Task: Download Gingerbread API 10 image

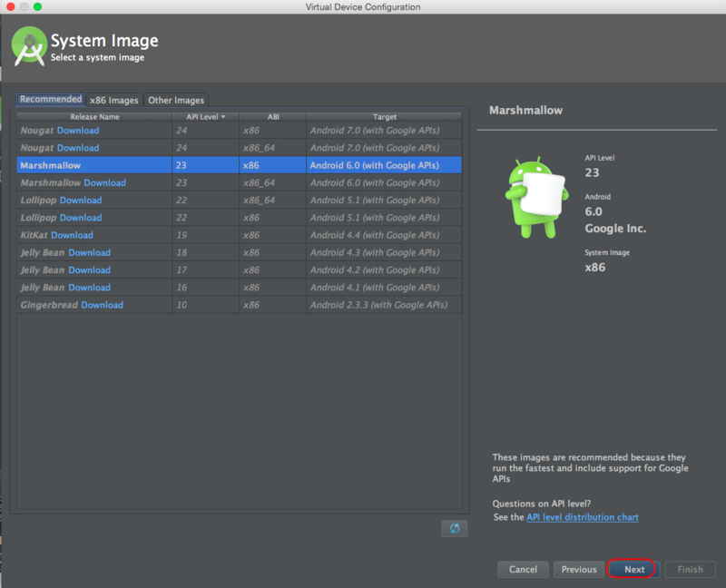Action: coord(103,305)
